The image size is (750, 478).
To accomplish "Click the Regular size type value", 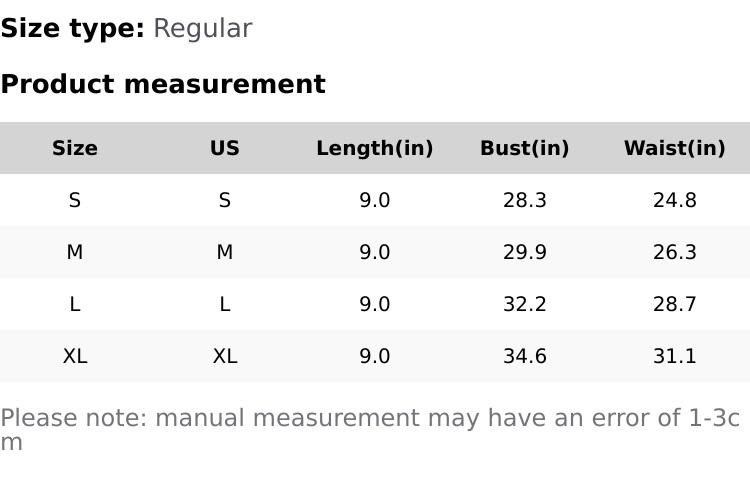I will tap(202, 29).
